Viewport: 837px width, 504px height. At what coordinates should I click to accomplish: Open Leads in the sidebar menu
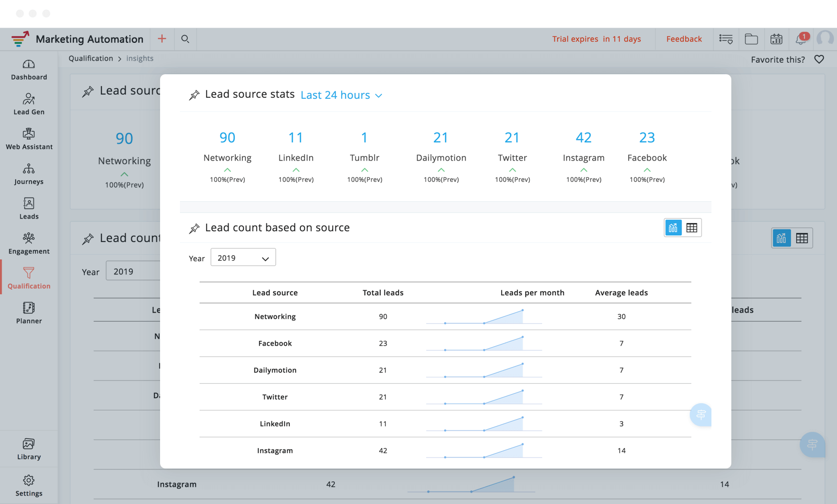coord(29,209)
